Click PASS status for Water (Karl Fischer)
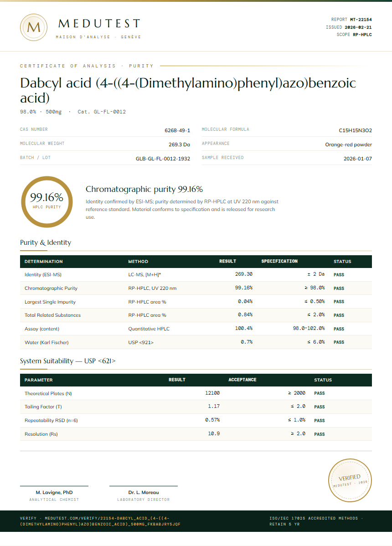Screen dimensions: 392x546 coord(339,342)
